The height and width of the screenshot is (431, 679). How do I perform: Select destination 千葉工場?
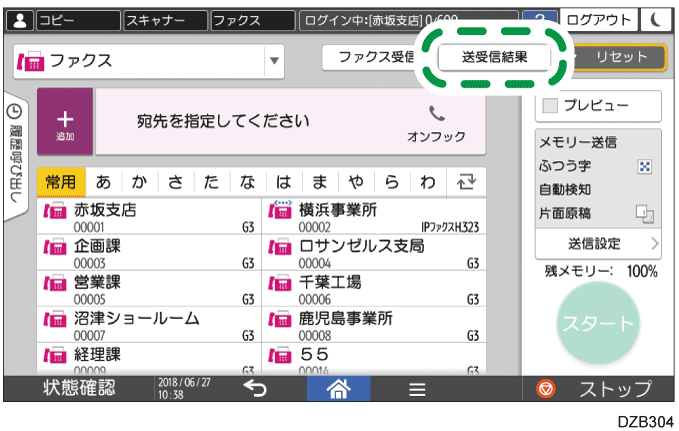point(374,289)
